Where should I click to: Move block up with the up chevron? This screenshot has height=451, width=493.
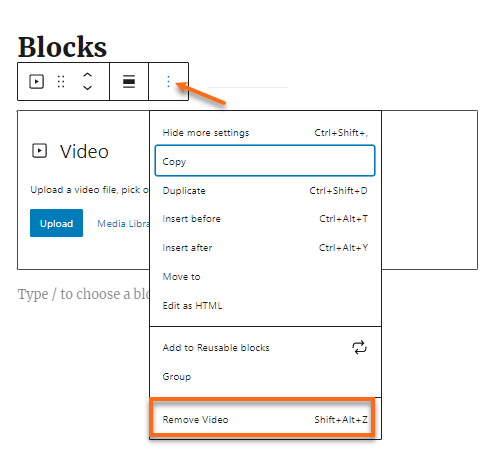[x=87, y=75]
